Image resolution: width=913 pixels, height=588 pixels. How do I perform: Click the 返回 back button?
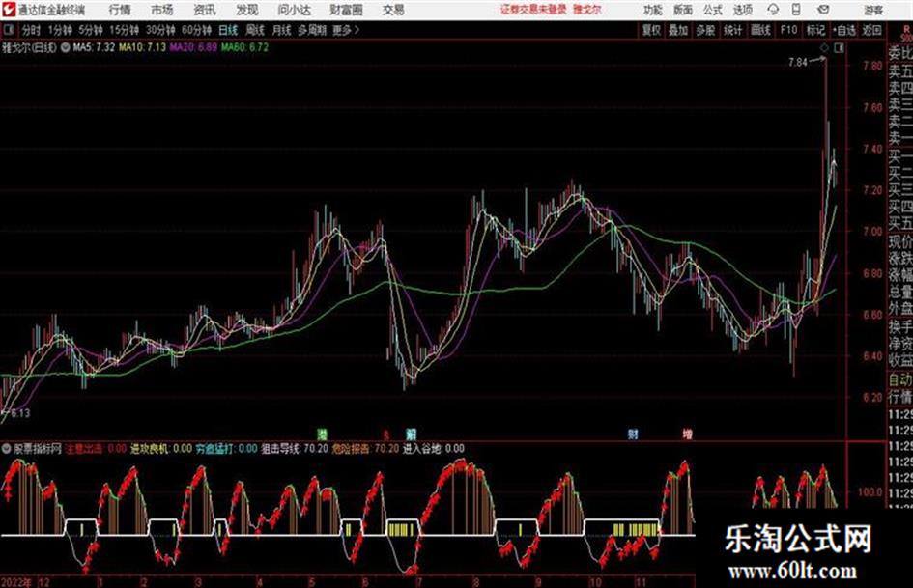tap(871, 30)
